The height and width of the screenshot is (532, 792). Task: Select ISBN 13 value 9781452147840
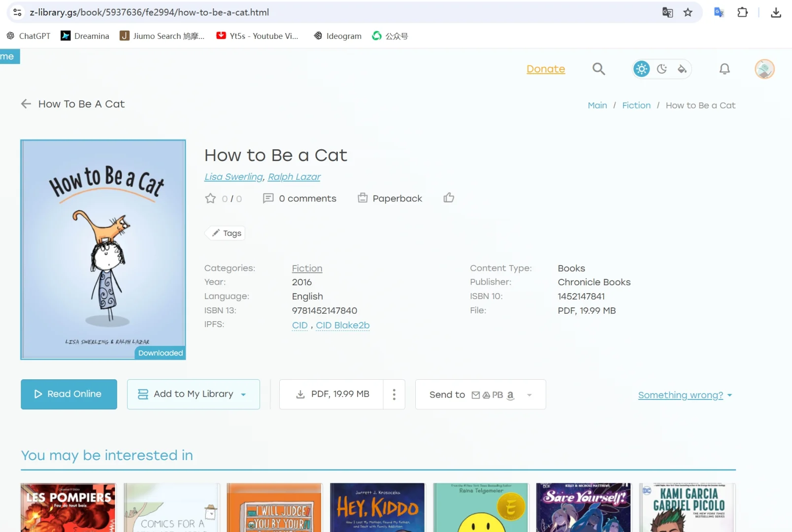click(325, 311)
